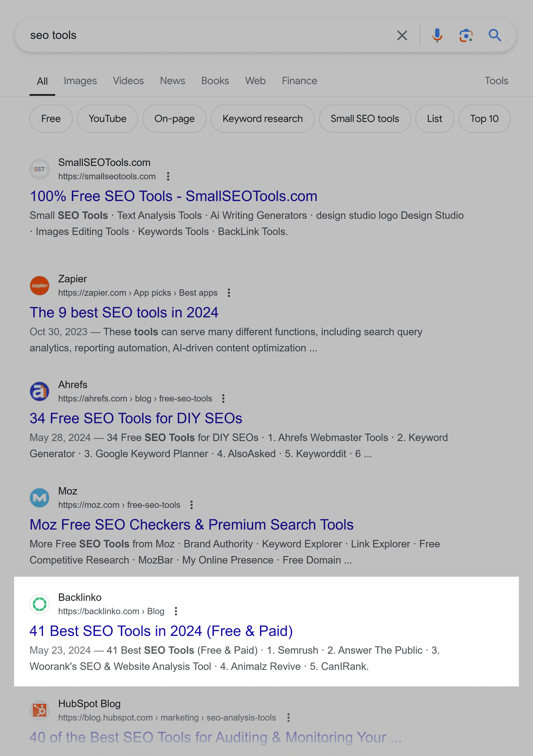The height and width of the screenshot is (756, 533).
Task: Click the zapier.com App picks breadcrumb
Action: [138, 293]
